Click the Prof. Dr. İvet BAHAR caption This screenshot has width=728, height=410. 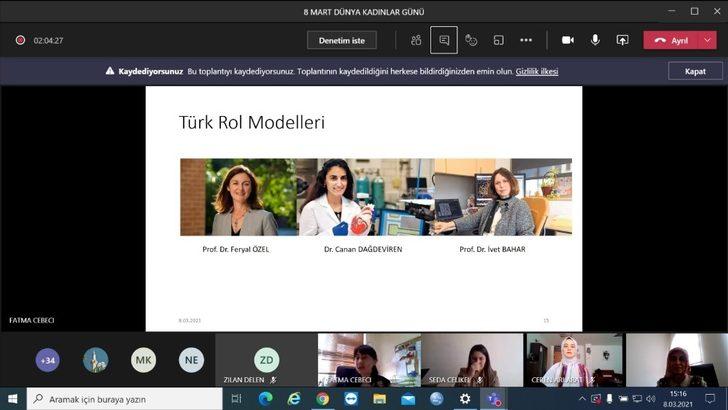[493, 249]
